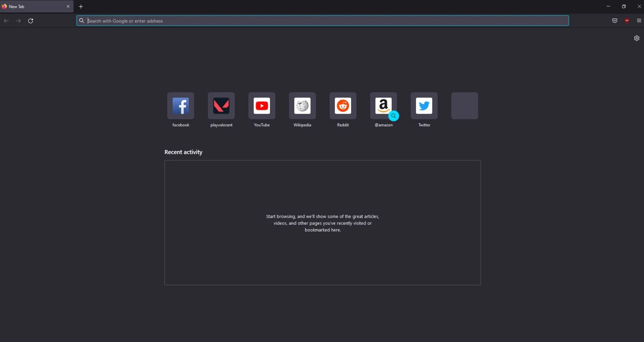644x342 pixels.
Task: Open the facebook shortcut tile
Action: click(x=181, y=106)
